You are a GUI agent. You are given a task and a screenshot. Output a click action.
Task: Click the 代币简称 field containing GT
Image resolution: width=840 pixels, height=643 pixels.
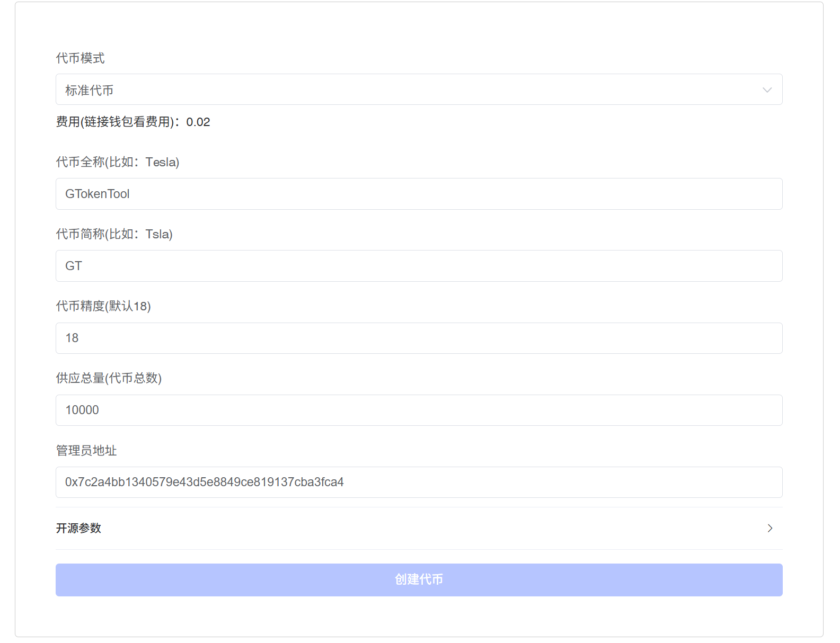(419, 266)
